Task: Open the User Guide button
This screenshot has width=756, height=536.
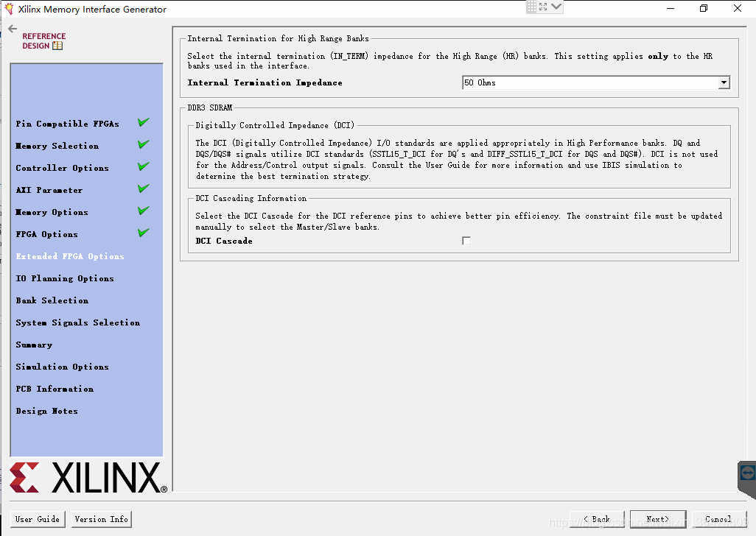Action: [38, 519]
